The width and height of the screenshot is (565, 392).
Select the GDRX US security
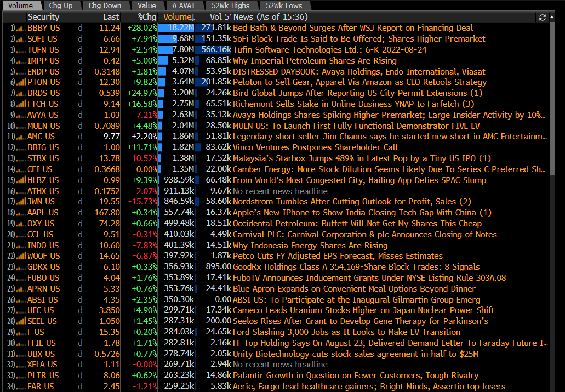(x=44, y=267)
